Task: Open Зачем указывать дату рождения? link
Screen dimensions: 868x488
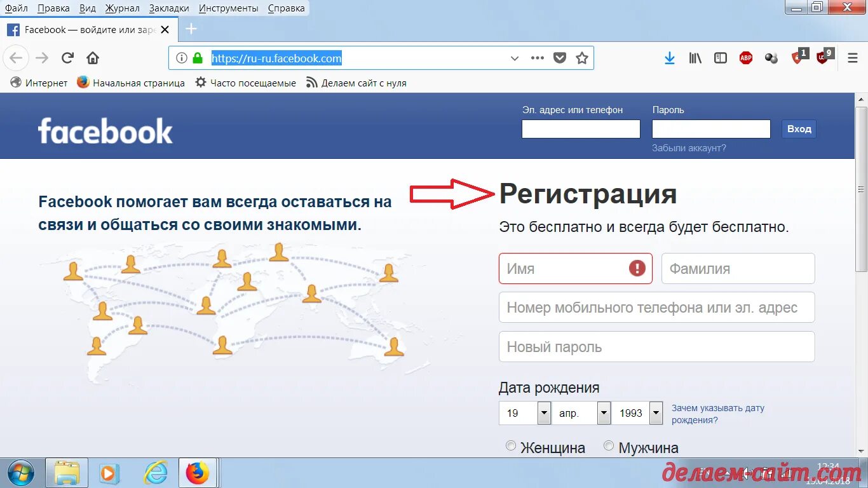Action: pyautogui.click(x=718, y=414)
